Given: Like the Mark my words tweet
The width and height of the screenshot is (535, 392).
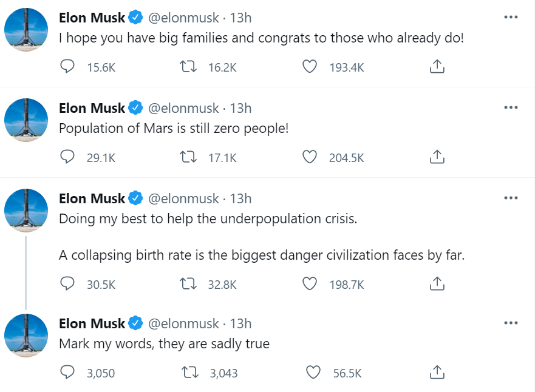Looking at the screenshot, I should (313, 372).
